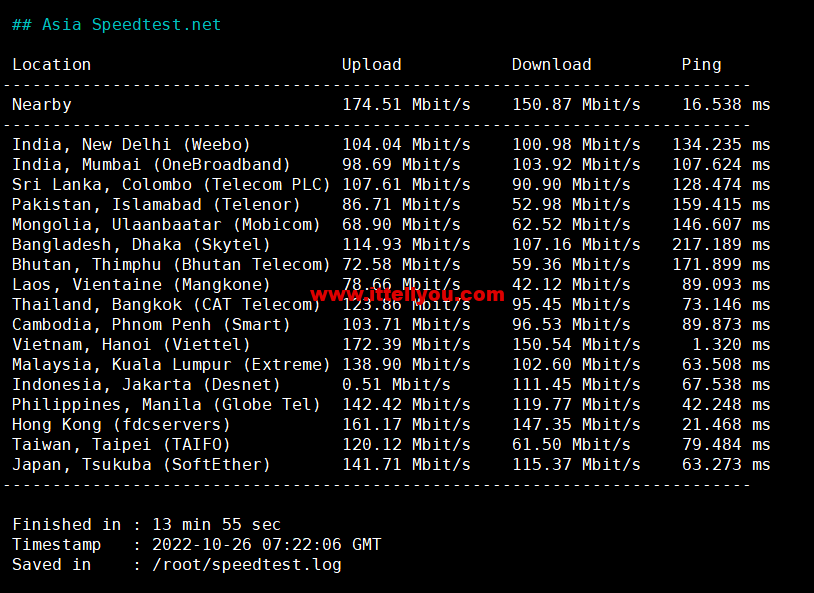Select 'Indonesia, Jakarta (Desnet)' row label
The width and height of the screenshot is (814, 593).
tap(146, 385)
